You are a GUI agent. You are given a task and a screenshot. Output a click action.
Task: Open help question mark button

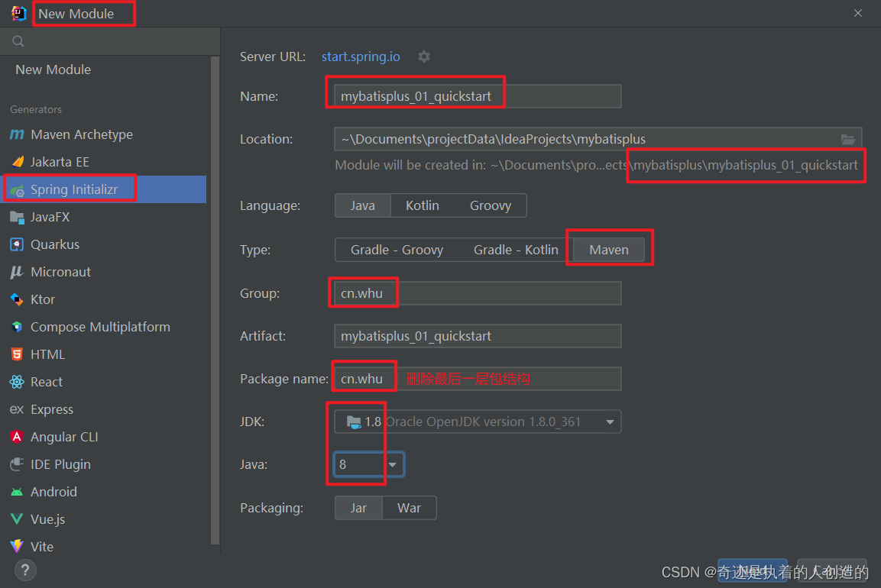pyautogui.click(x=25, y=570)
